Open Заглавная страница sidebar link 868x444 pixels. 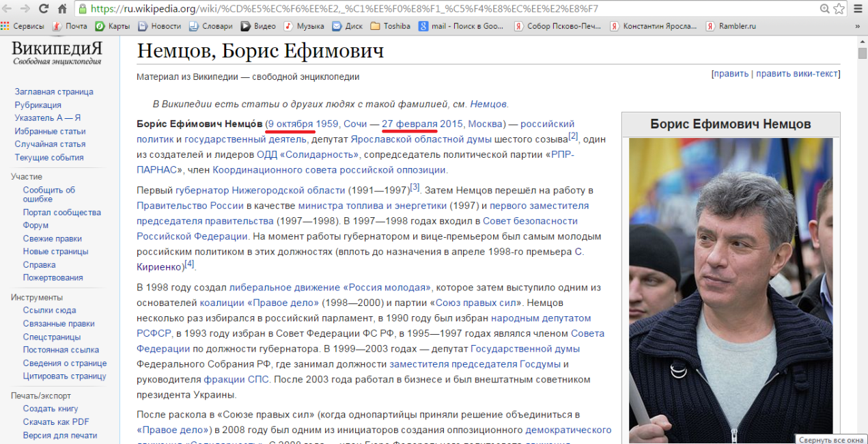54,92
